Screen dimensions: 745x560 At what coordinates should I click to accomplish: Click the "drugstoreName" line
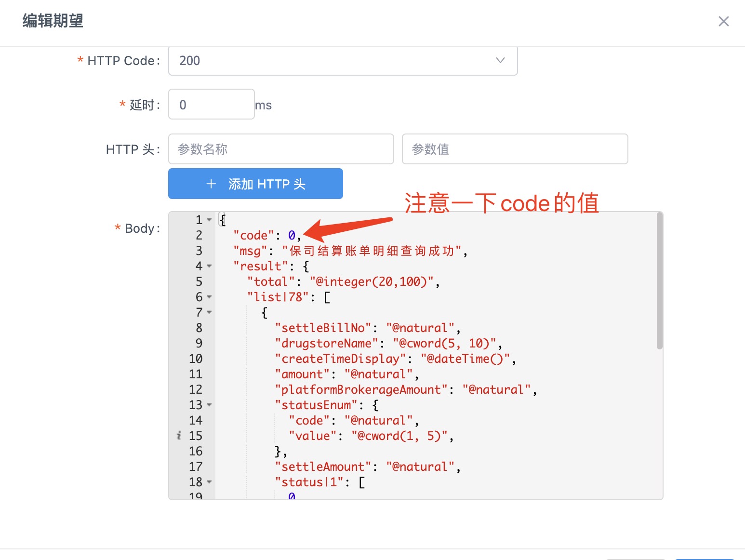[389, 343]
